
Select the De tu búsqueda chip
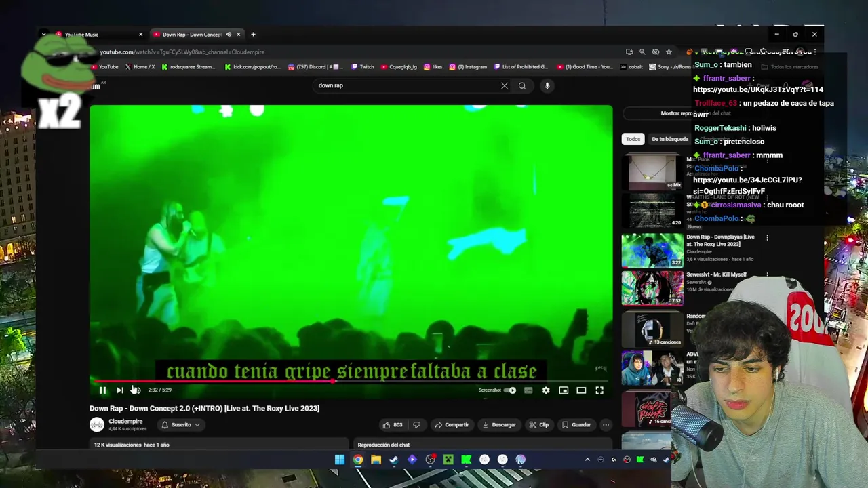(x=669, y=139)
